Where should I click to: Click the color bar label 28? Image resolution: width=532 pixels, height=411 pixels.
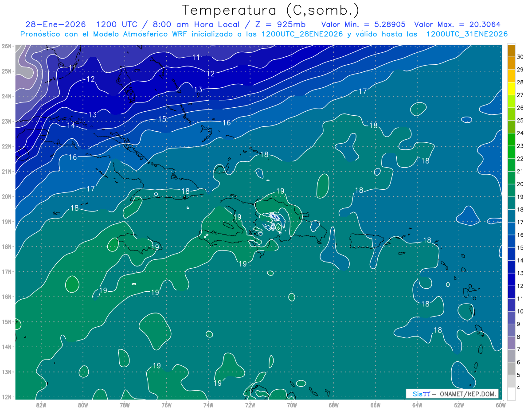[x=520, y=82]
